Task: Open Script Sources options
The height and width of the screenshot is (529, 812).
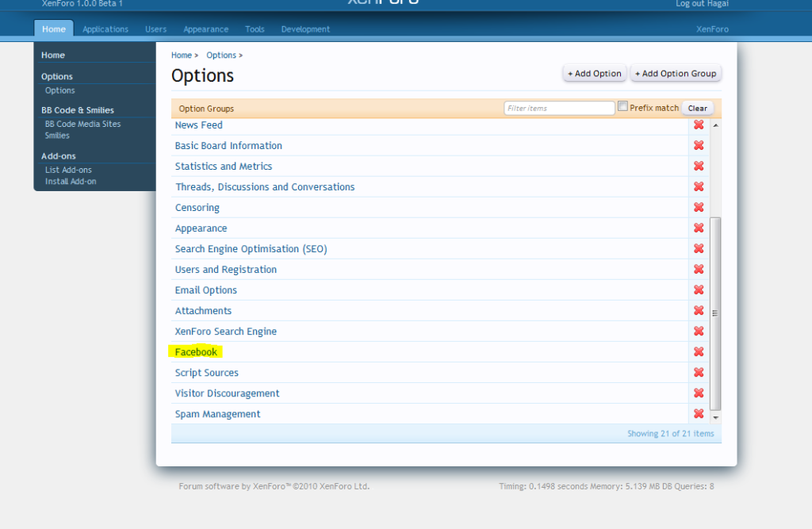Action: (x=207, y=373)
